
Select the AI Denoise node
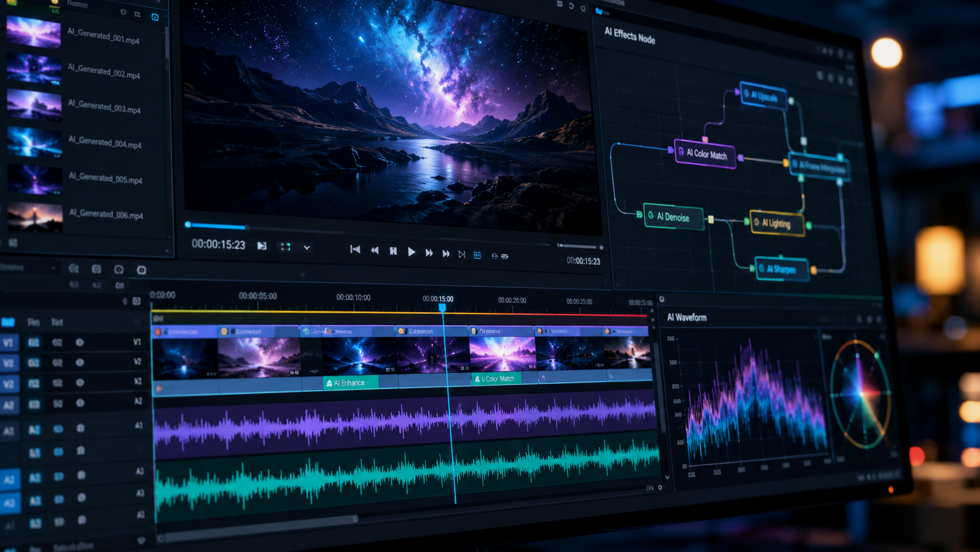tap(673, 217)
